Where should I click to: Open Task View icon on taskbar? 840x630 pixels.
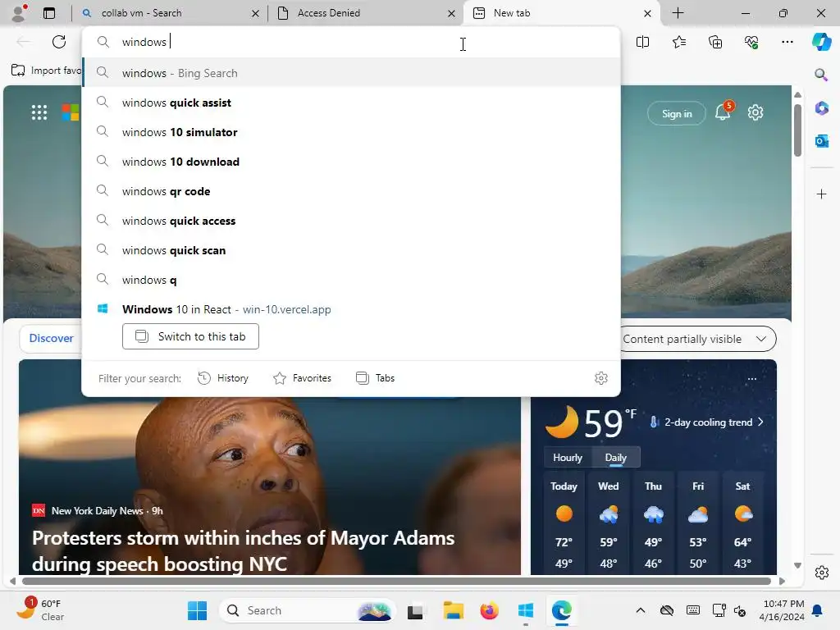coord(414,610)
